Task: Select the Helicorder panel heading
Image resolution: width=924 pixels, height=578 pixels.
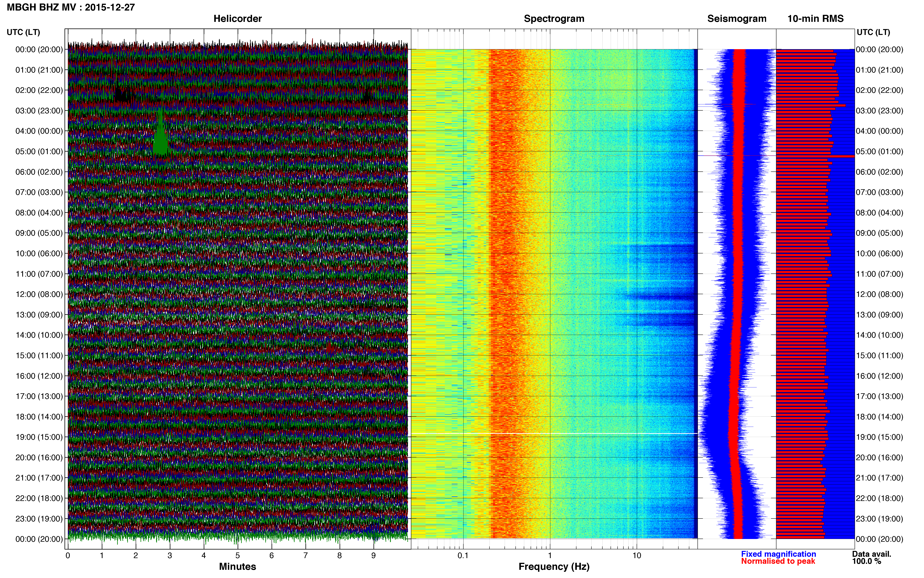Action: [238, 19]
